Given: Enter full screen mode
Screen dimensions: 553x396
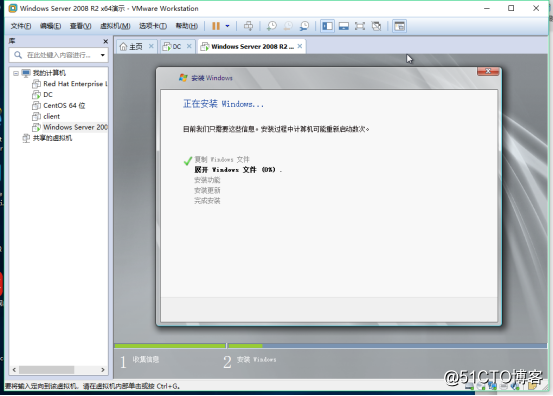Looking at the screenshot, I should point(360,26).
